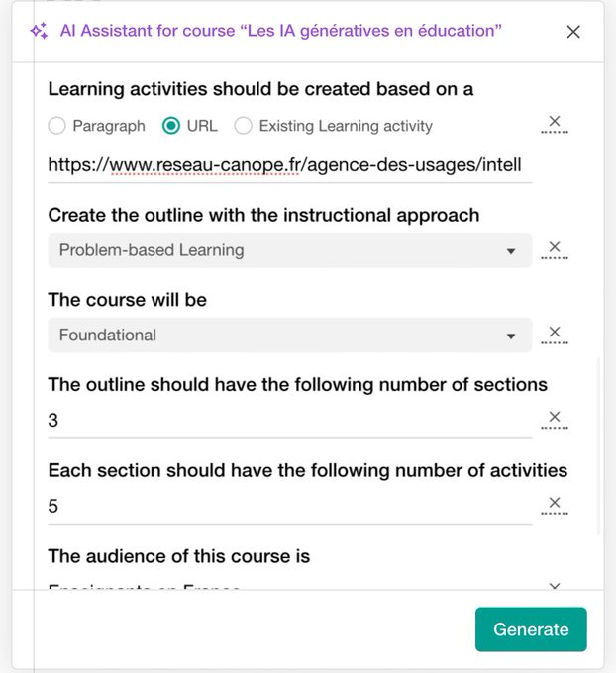Click the instructional approach dropdown arrow
The image size is (616, 673).
click(511, 251)
